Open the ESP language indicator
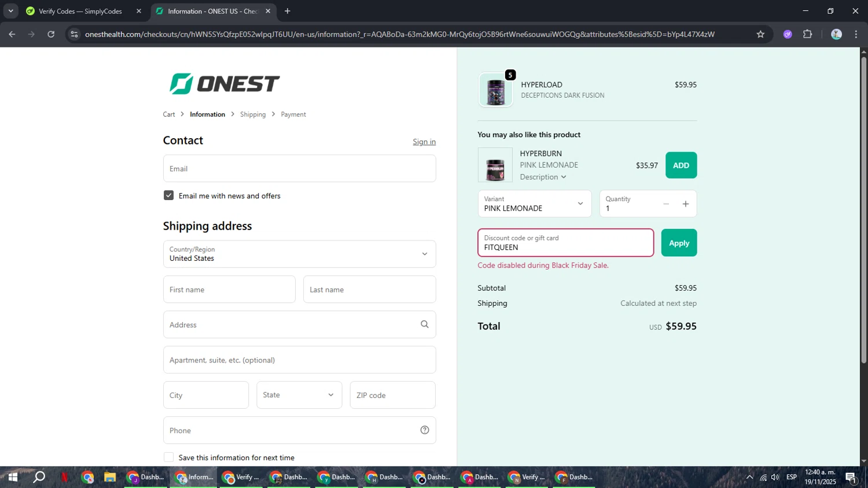This screenshot has height=488, width=868. [792, 477]
